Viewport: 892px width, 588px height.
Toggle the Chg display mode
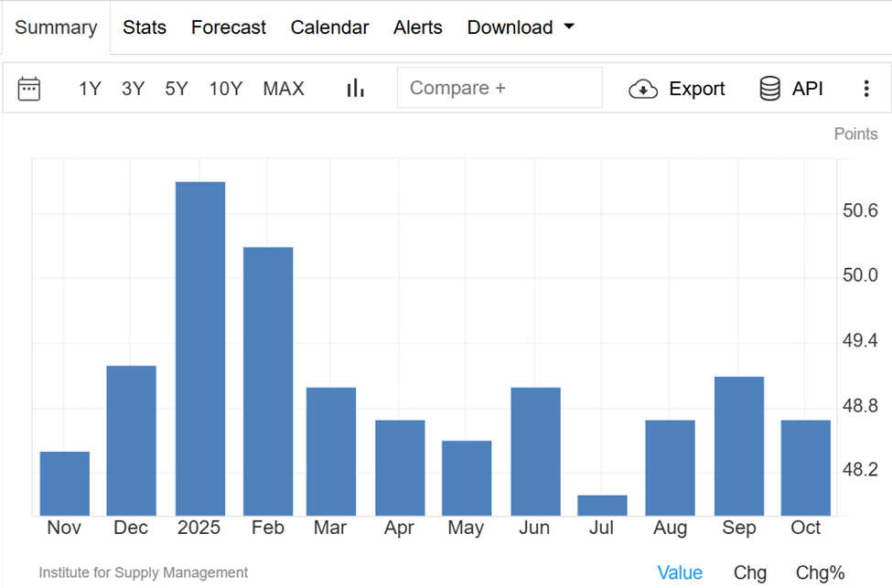click(749, 572)
